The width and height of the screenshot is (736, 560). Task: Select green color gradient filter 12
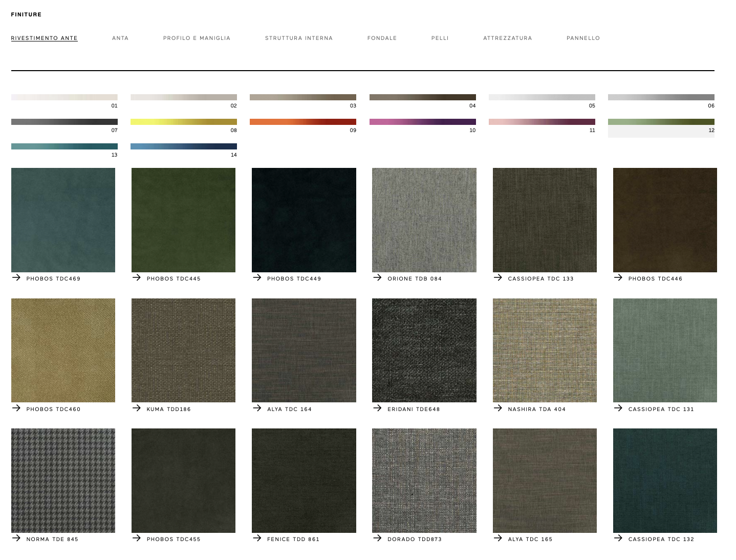coord(661,122)
